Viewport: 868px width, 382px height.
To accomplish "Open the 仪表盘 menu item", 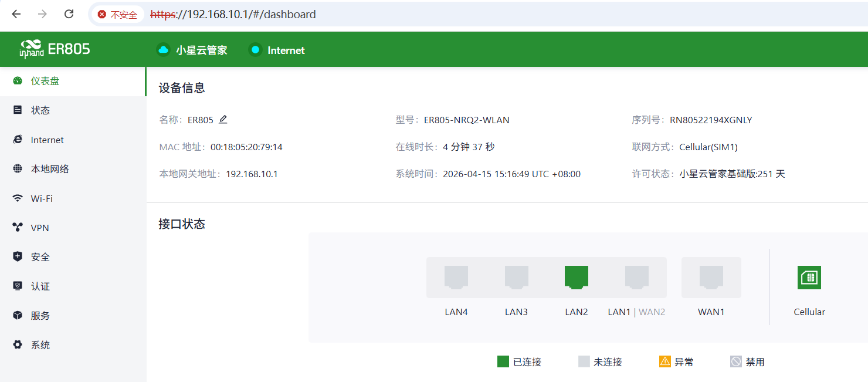I will (73, 81).
